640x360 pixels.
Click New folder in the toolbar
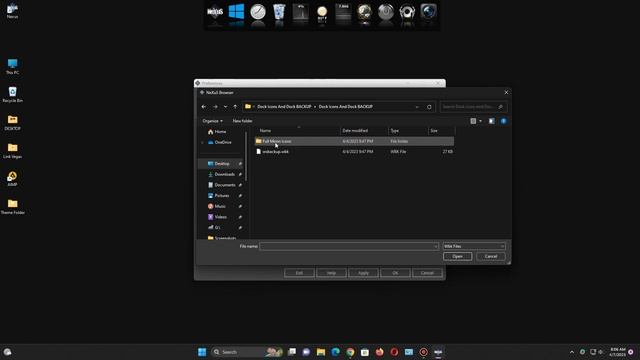[x=242, y=121]
